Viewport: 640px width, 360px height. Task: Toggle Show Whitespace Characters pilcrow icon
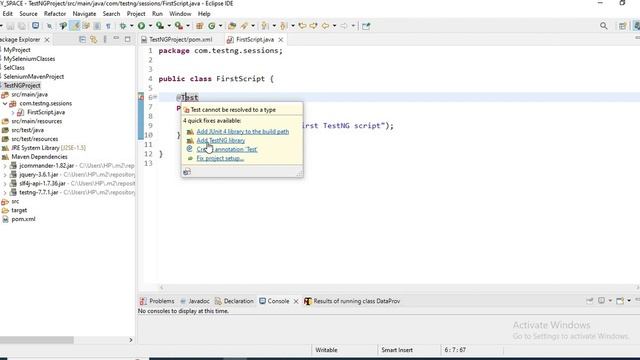pos(108,26)
